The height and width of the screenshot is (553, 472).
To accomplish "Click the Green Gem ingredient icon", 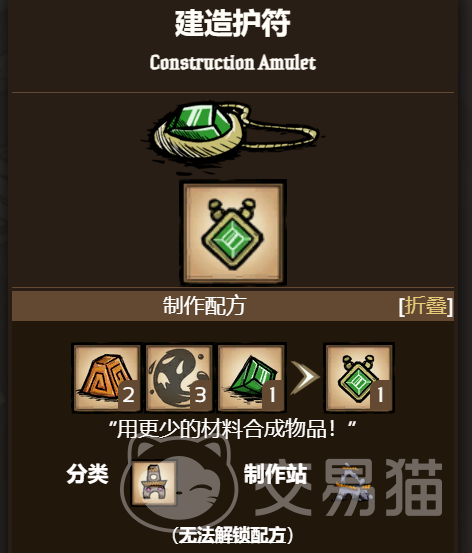I will [x=252, y=377].
